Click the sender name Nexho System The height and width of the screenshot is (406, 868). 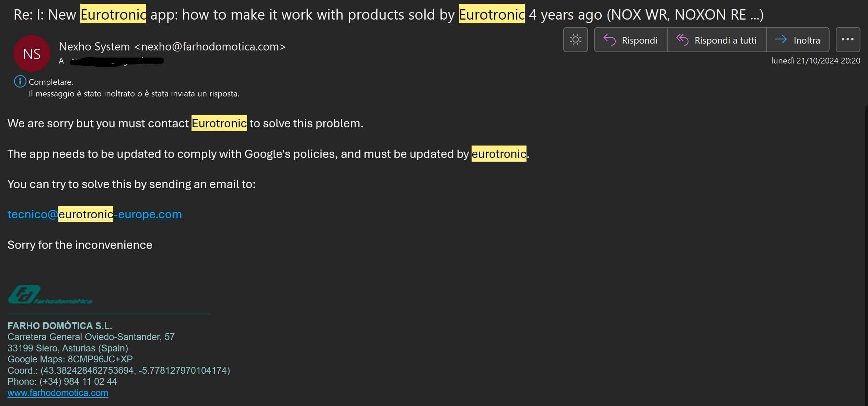click(x=94, y=47)
